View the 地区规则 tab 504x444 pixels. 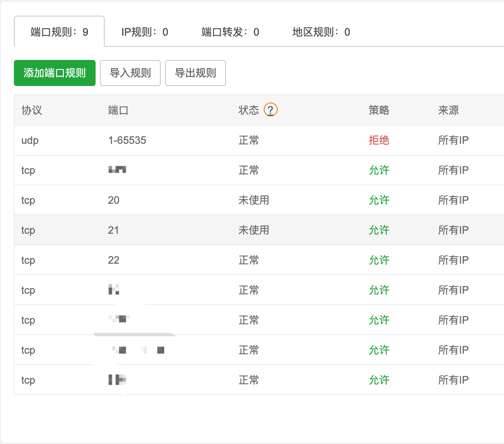tap(320, 31)
